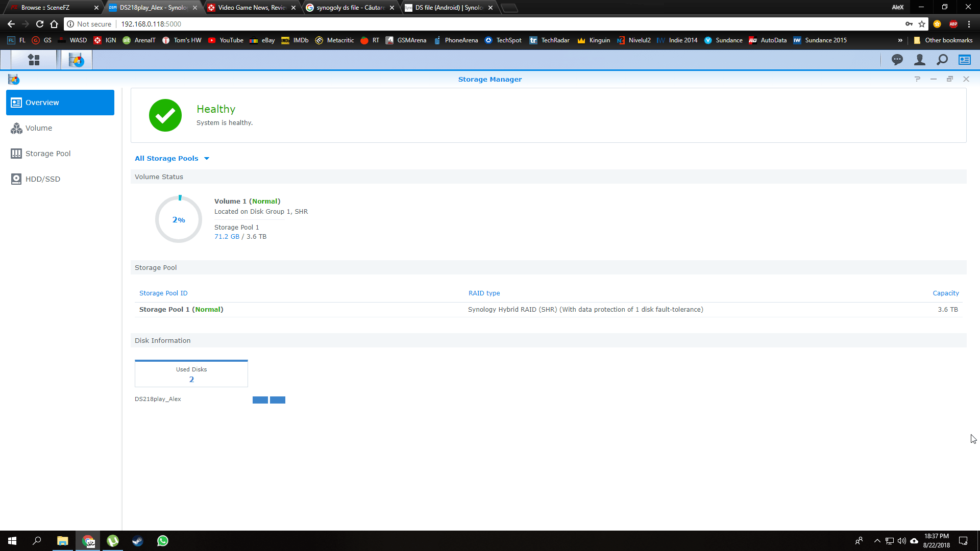Open DSM notifications speech bubble icon
980x551 pixels.
(x=897, y=60)
